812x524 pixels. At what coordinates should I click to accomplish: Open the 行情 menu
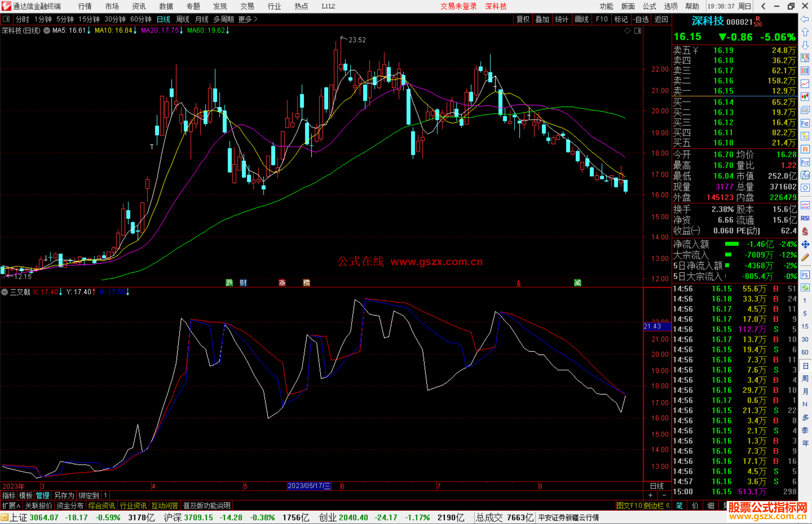(85, 6)
